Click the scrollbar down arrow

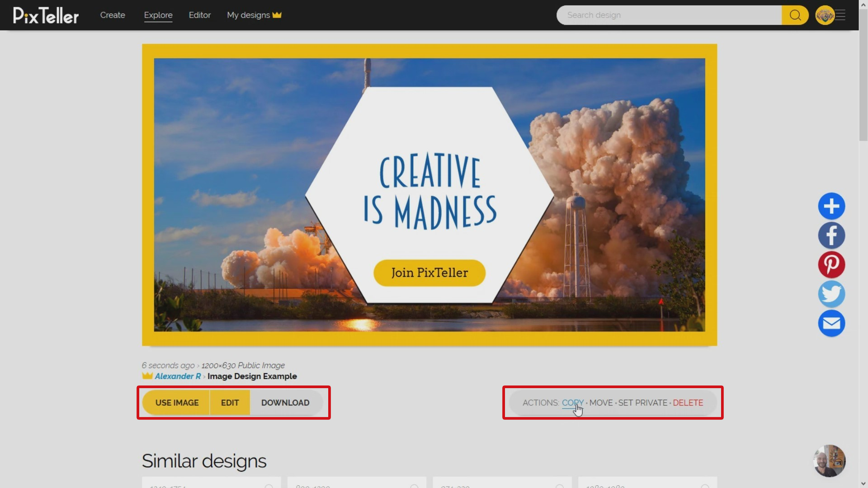[x=863, y=484]
